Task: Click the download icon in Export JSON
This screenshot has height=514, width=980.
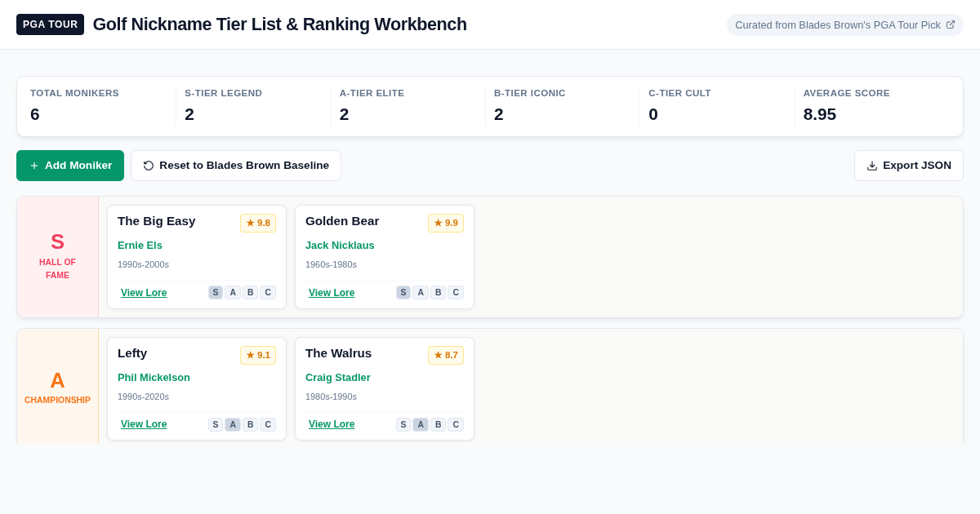Action: (872, 166)
